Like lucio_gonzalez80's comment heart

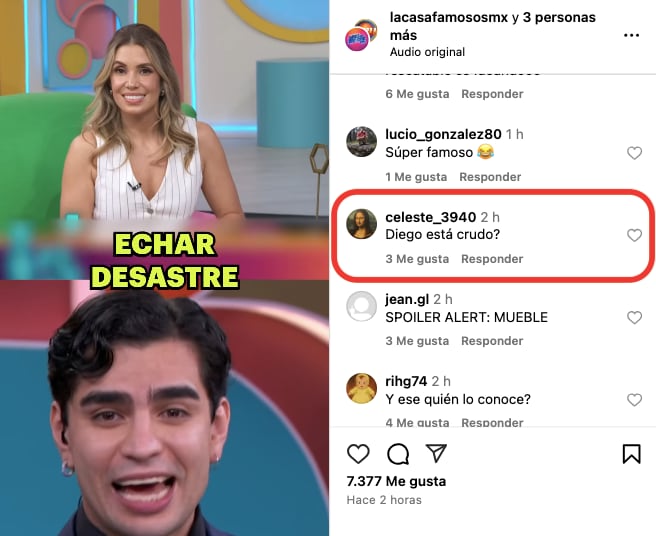click(634, 153)
